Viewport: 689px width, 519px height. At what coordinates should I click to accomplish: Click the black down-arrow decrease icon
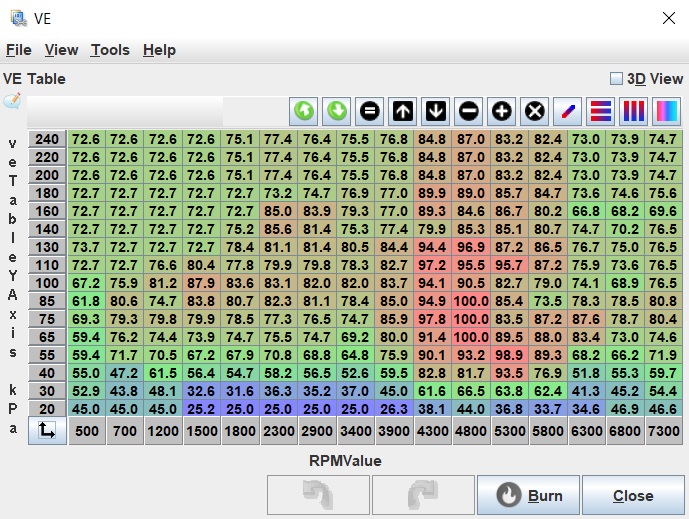[x=436, y=110]
